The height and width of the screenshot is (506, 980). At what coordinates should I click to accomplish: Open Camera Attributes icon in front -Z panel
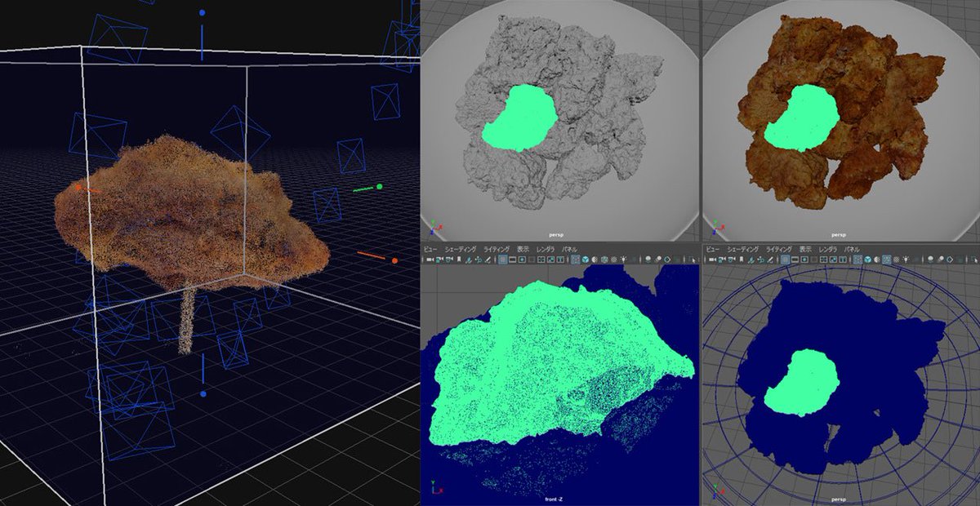point(449,260)
